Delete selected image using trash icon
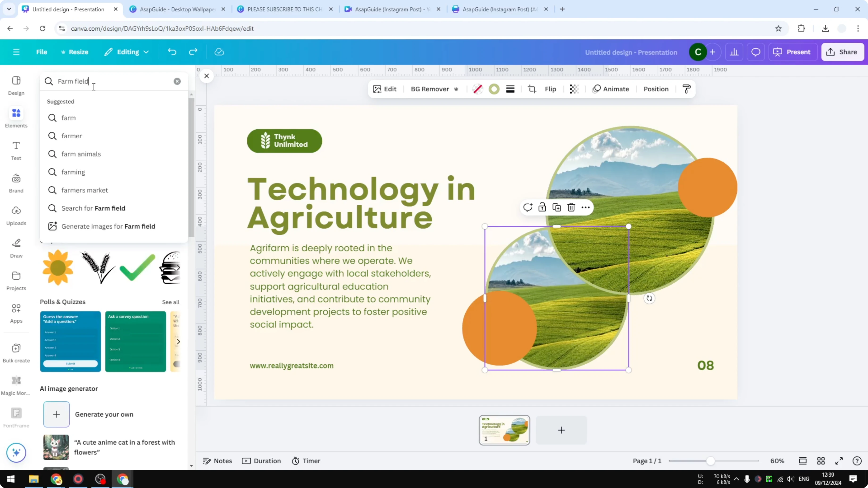The width and height of the screenshot is (868, 488). [x=571, y=207]
